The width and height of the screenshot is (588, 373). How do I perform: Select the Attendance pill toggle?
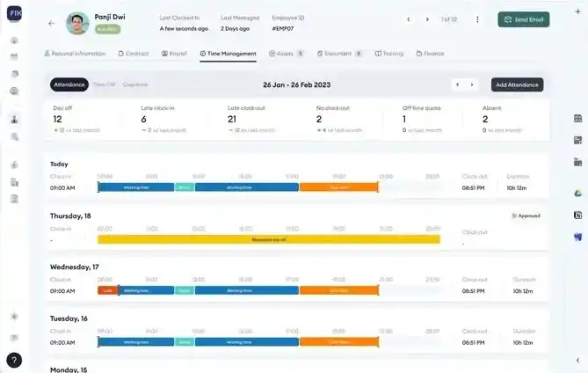pyautogui.click(x=69, y=84)
